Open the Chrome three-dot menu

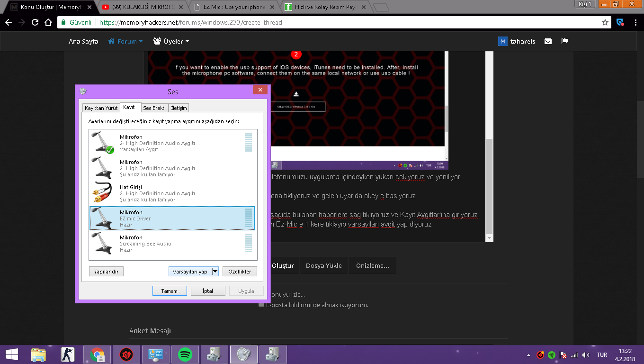point(635,22)
